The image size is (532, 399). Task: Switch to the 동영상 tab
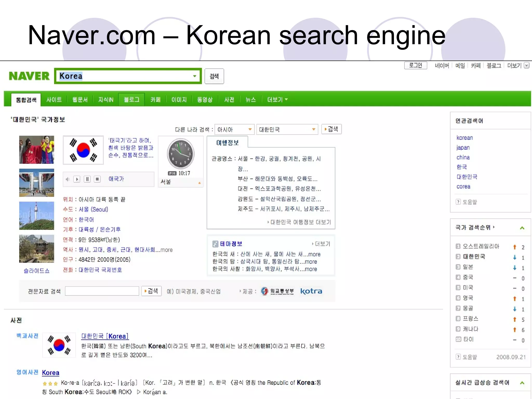tap(205, 99)
